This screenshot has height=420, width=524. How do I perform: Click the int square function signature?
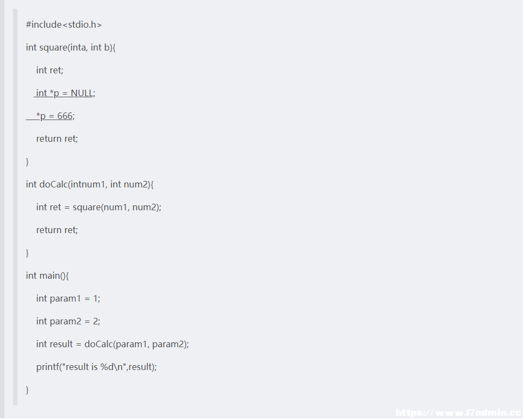click(71, 47)
